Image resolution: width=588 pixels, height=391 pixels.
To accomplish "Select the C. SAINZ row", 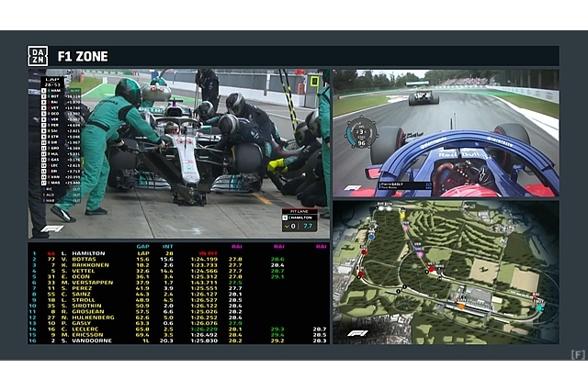I will [x=178, y=295].
